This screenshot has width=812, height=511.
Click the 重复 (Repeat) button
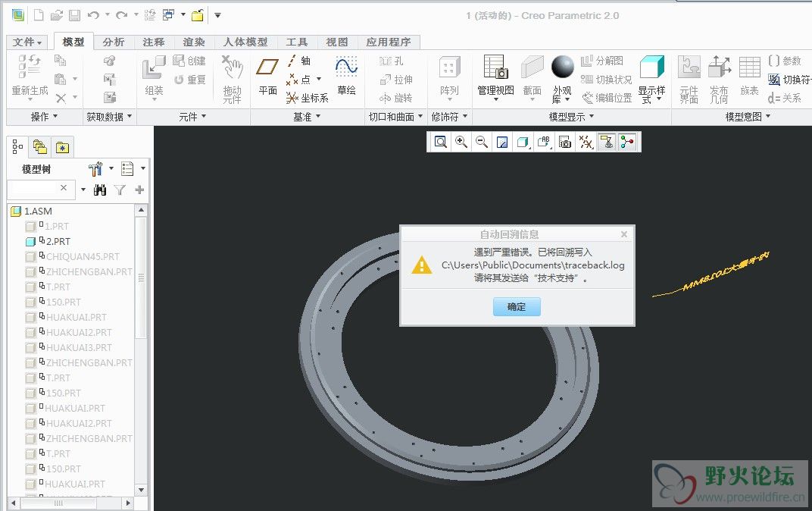pos(189,80)
